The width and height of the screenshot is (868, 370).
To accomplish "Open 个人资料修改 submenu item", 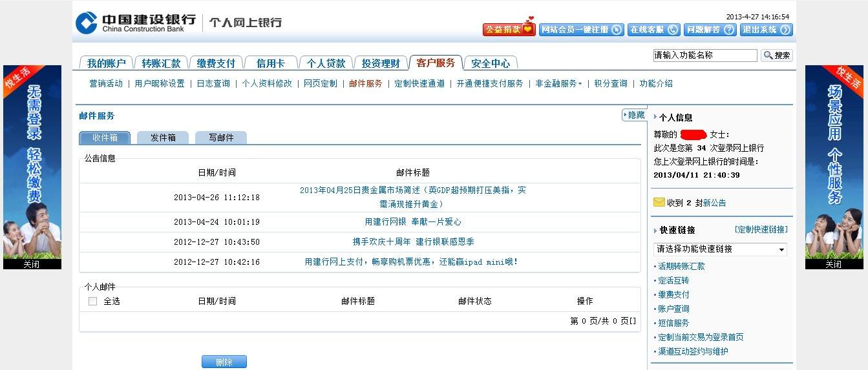I will pos(267,83).
